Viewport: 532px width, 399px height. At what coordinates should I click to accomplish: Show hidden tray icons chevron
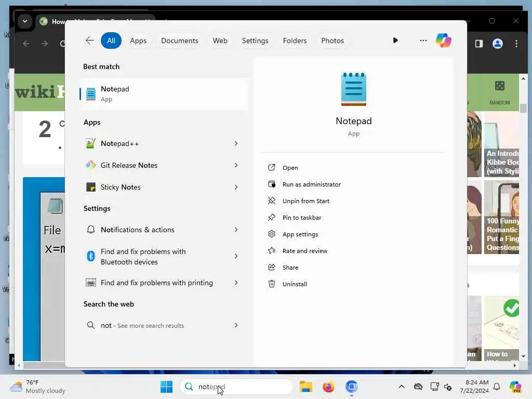pyautogui.click(x=402, y=387)
